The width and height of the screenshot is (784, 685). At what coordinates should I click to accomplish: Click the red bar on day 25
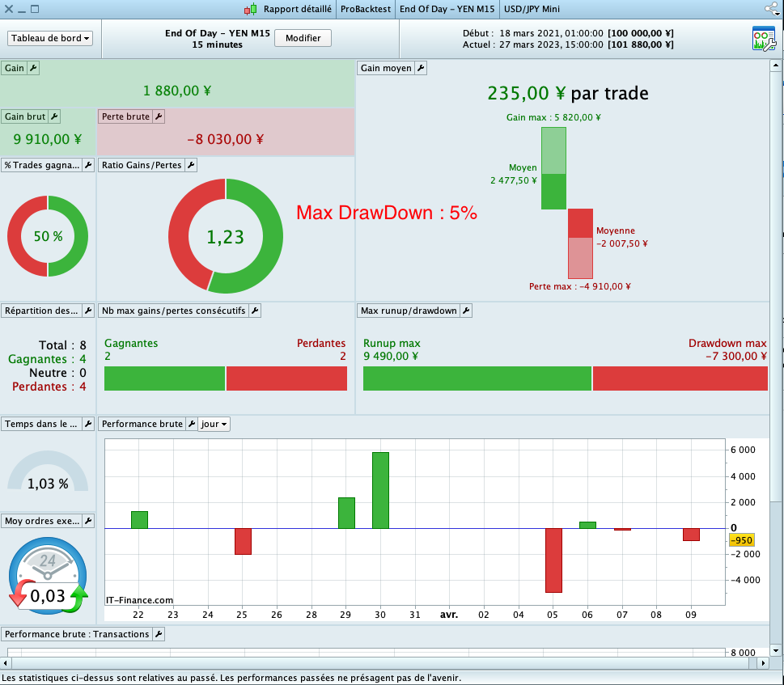click(243, 541)
